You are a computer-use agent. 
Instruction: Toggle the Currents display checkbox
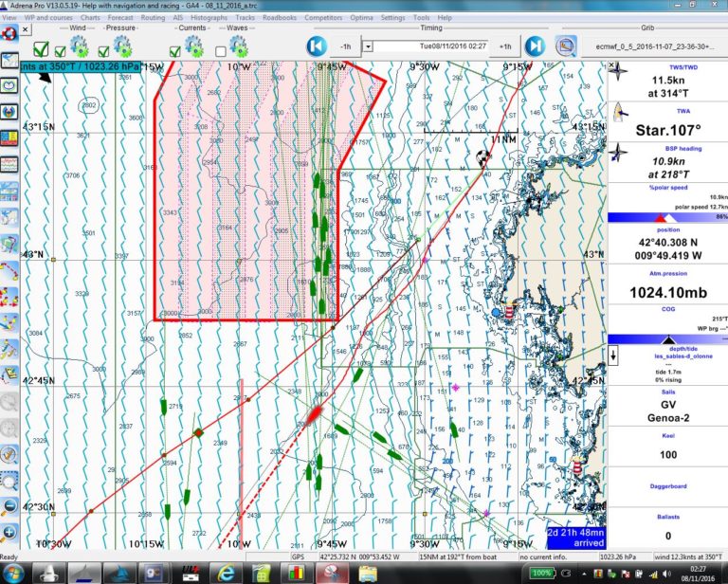[x=175, y=51]
